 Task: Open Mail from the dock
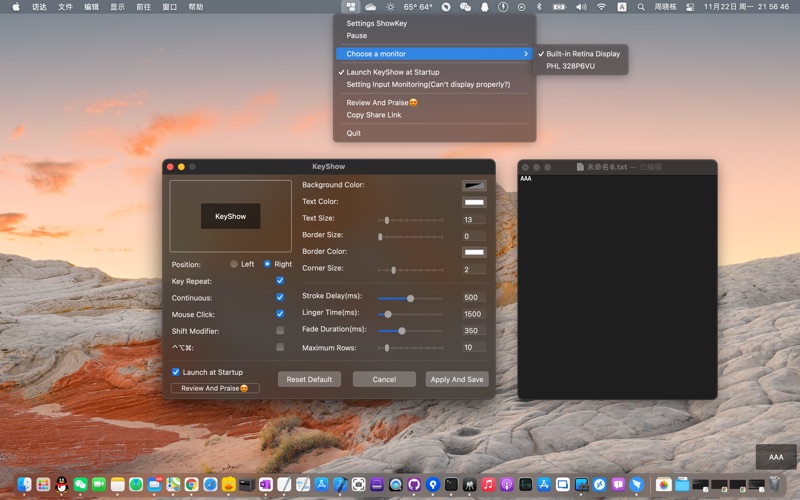[x=155, y=484]
